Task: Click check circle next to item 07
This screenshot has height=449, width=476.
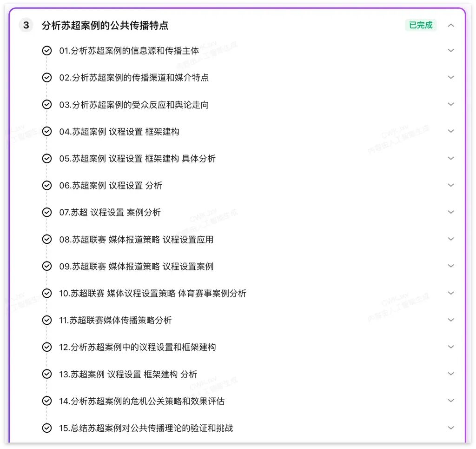Action: point(47,212)
